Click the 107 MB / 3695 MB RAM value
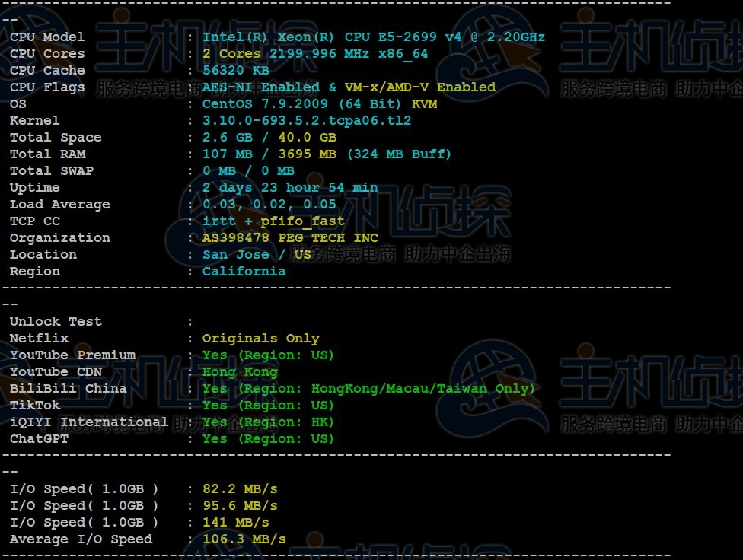 [x=327, y=154]
